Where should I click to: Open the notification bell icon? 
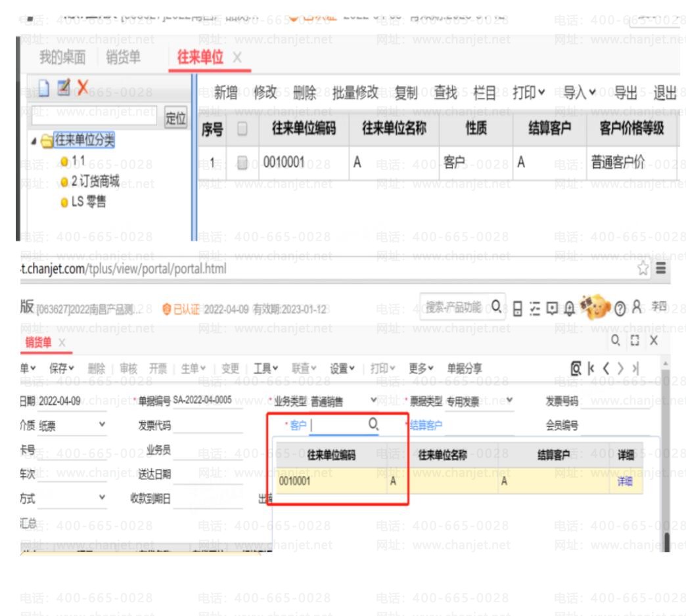569,309
